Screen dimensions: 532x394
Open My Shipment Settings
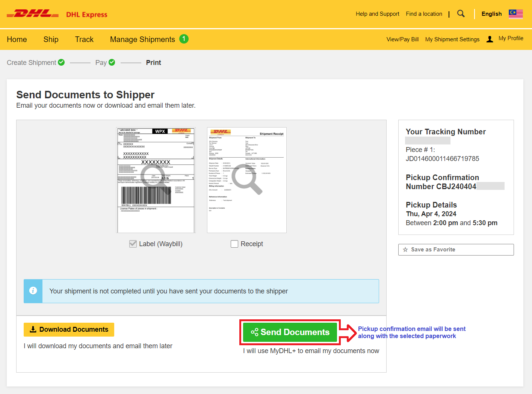[452, 39]
